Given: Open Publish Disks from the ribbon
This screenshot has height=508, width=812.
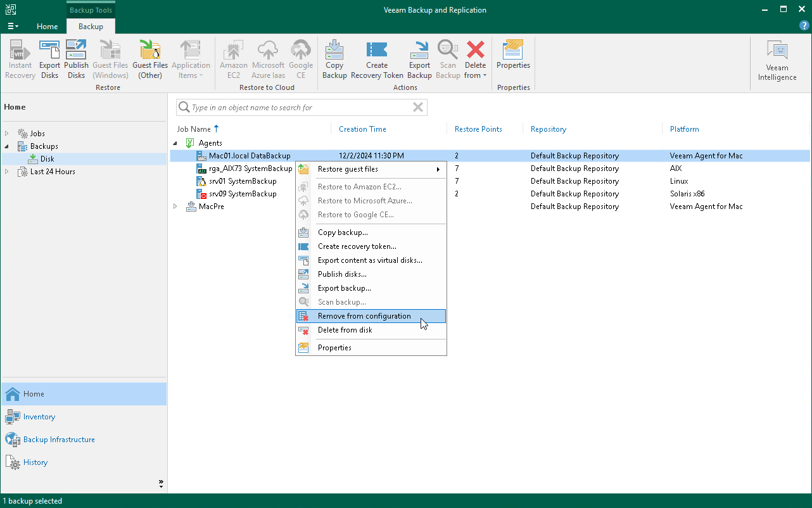Looking at the screenshot, I should pos(76,58).
